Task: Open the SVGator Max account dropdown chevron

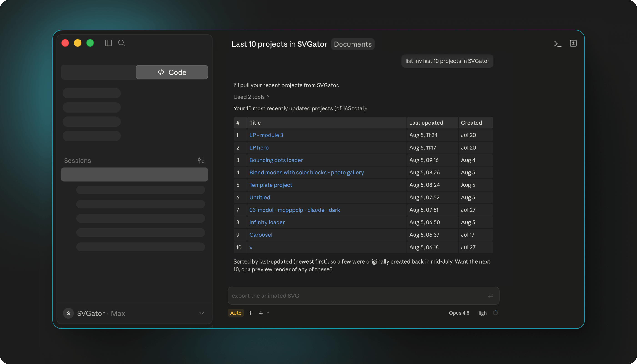Action: point(201,313)
